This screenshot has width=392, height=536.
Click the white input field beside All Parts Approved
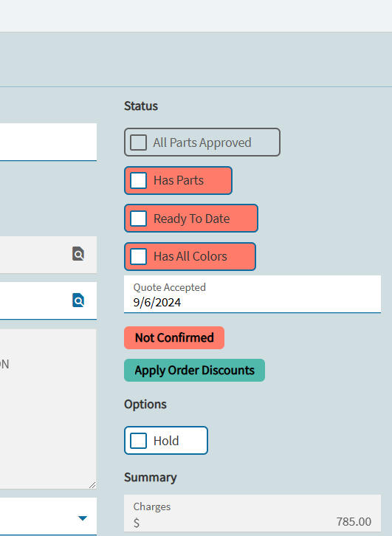tap(48, 142)
